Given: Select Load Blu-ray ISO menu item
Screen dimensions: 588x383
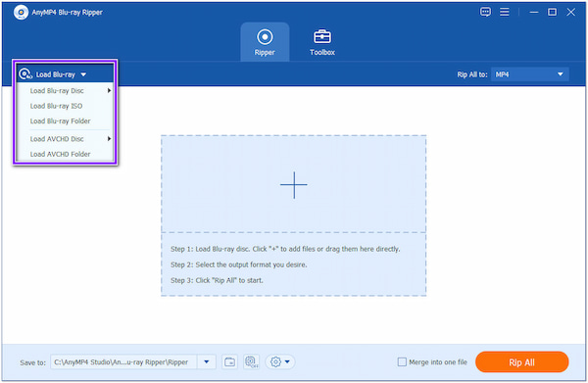Looking at the screenshot, I should [x=56, y=106].
